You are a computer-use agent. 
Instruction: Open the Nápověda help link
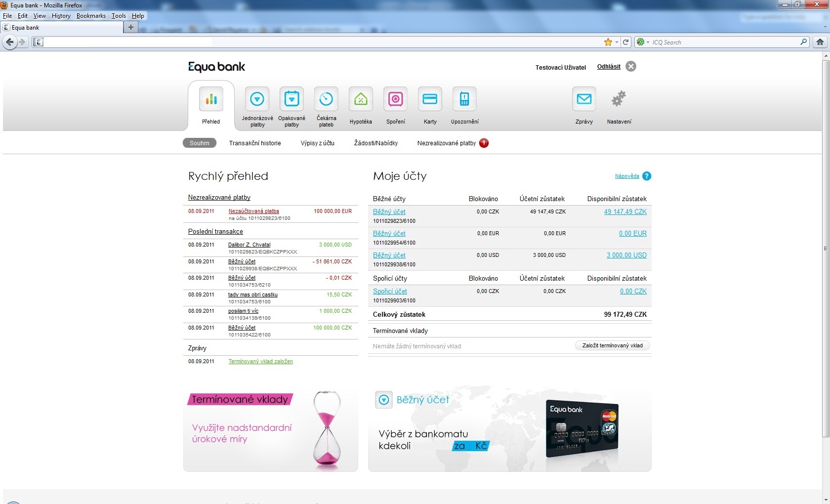[x=627, y=176]
